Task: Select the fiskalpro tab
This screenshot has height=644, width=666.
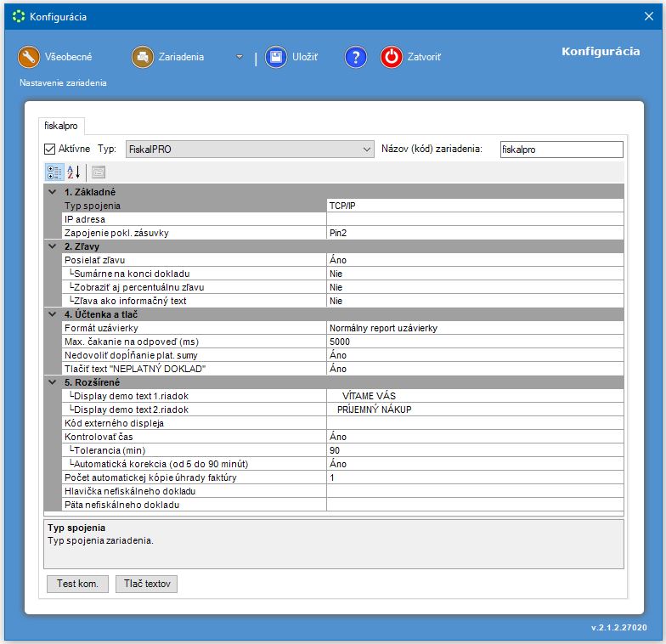Action: [61, 125]
